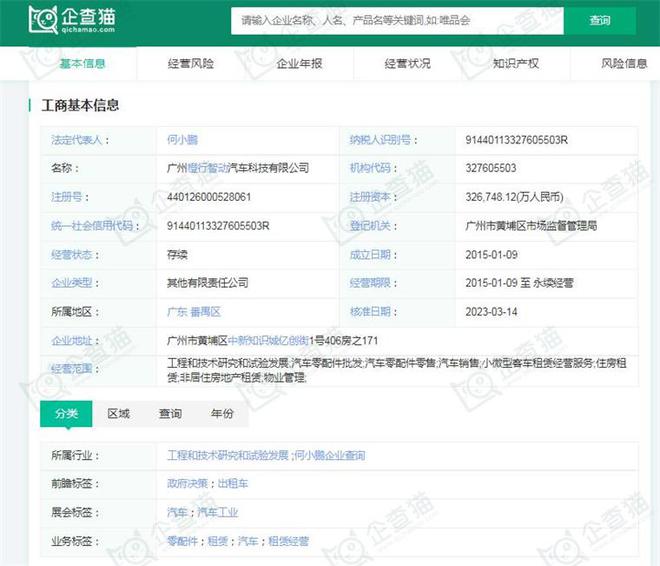Select organization code 327605503

tap(491, 168)
